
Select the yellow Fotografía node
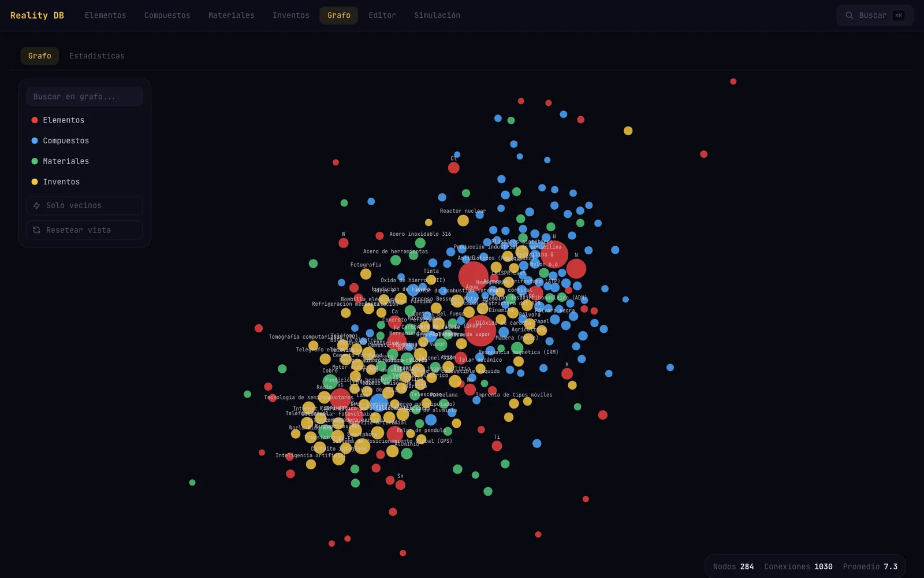366,274
